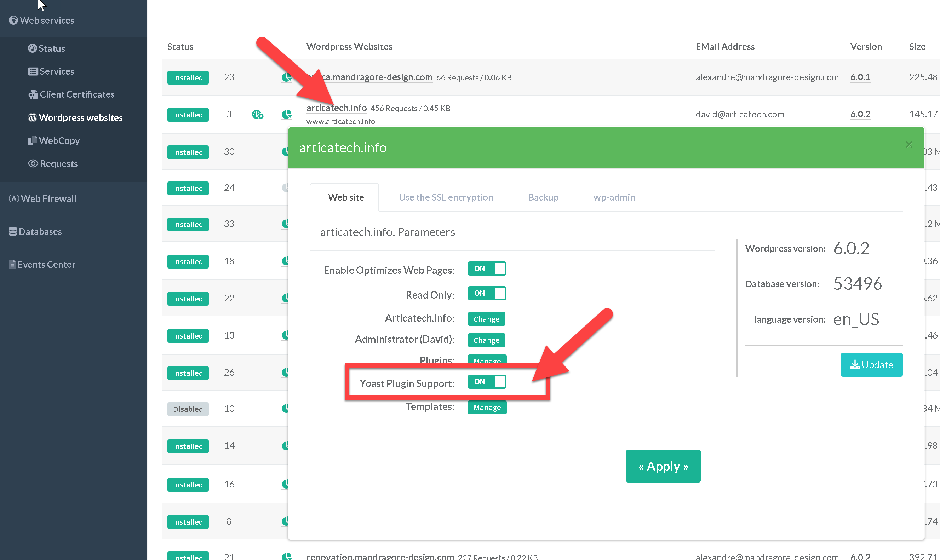Open the Backup tab
The image size is (940, 560).
(543, 197)
